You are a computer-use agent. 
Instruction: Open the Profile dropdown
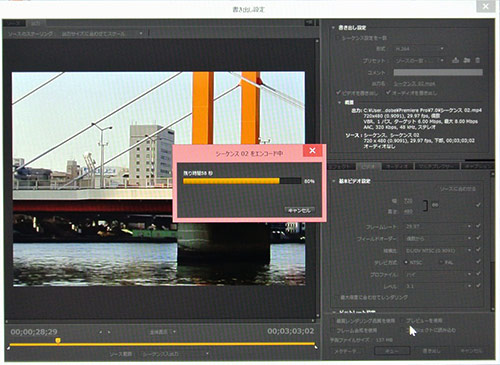(x=438, y=274)
